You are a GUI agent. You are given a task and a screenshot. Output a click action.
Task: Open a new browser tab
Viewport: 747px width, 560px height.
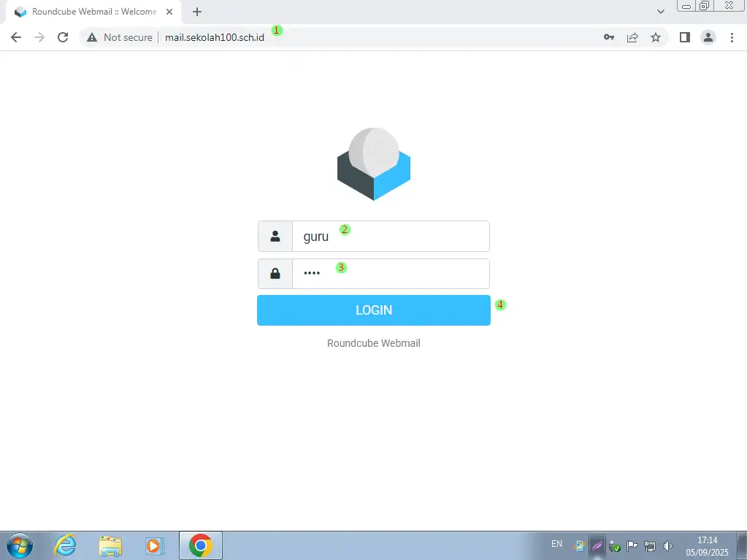tap(196, 12)
